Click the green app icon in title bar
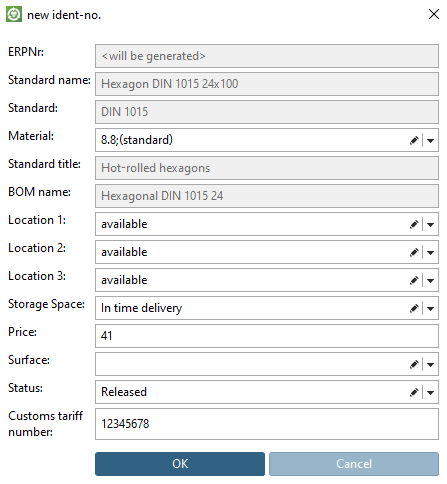447x484 pixels. tap(14, 14)
